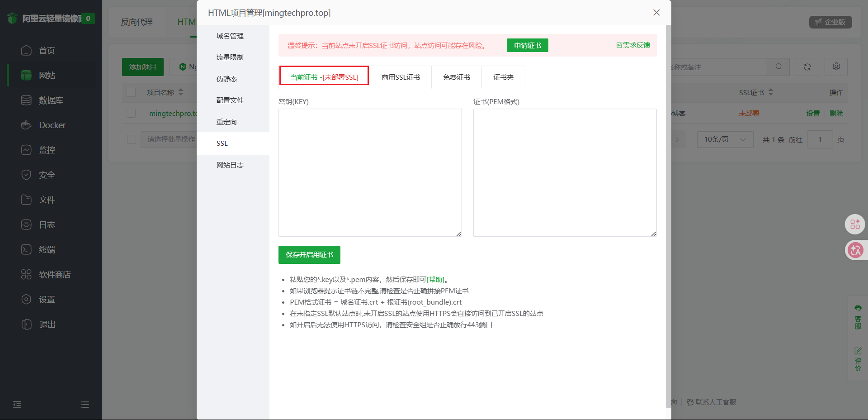Check the mingtechpro.top row checkbox

point(131,113)
